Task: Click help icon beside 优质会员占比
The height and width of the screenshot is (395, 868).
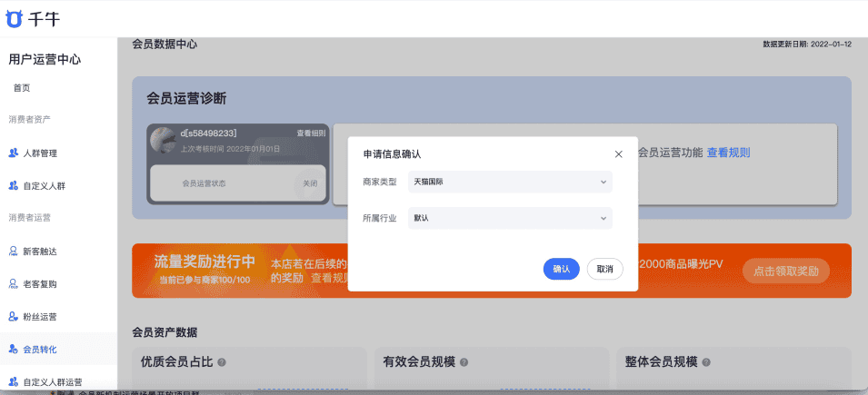Action: pos(222,362)
